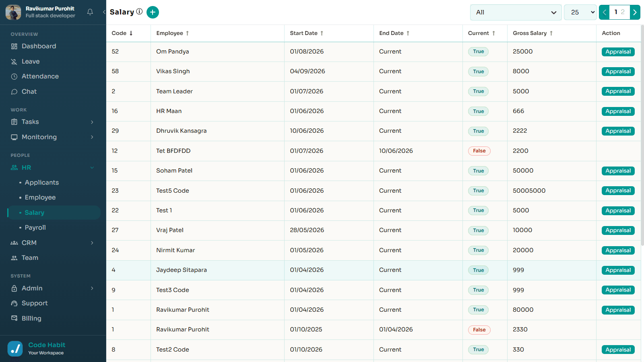This screenshot has width=644, height=362.
Task: Open Payroll under HR
Action: 35,228
